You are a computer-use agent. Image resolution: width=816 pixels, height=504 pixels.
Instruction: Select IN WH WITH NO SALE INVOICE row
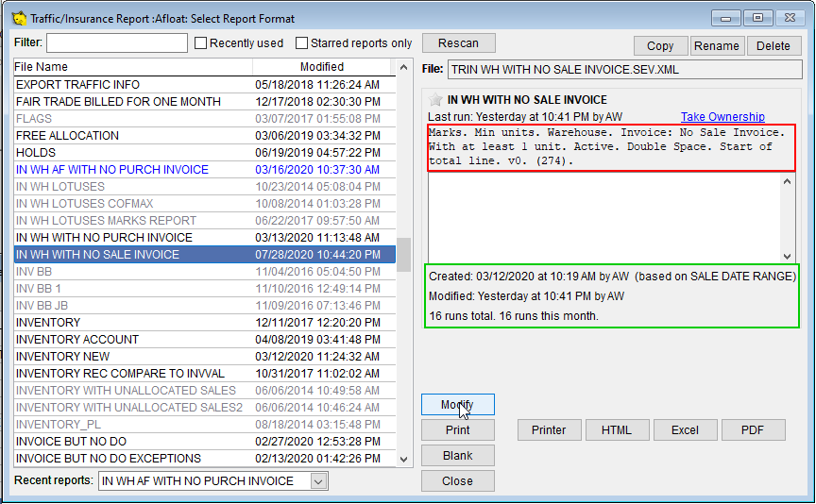[x=205, y=254]
